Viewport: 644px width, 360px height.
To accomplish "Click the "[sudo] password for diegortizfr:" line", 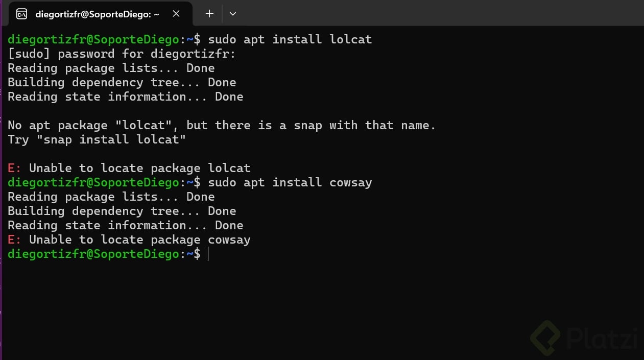I will [122, 54].
